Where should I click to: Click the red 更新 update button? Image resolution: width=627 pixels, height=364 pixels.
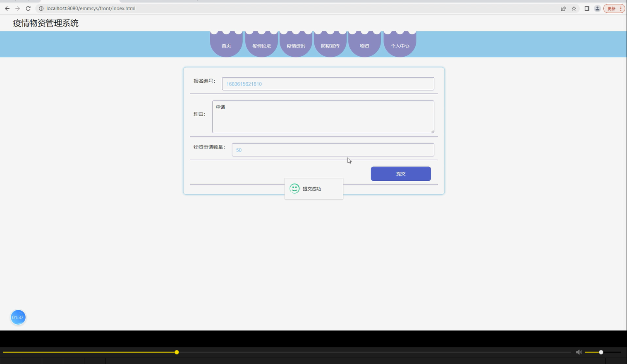(x=614, y=8)
